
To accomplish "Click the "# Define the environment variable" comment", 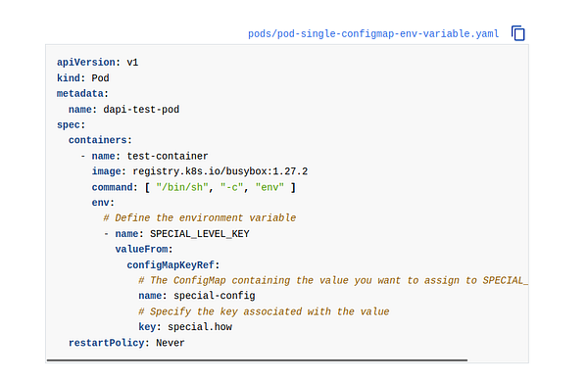I will [200, 218].
